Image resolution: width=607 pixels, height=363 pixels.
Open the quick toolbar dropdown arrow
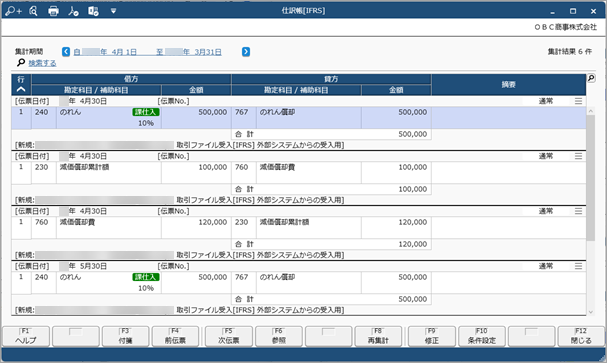[x=113, y=11]
